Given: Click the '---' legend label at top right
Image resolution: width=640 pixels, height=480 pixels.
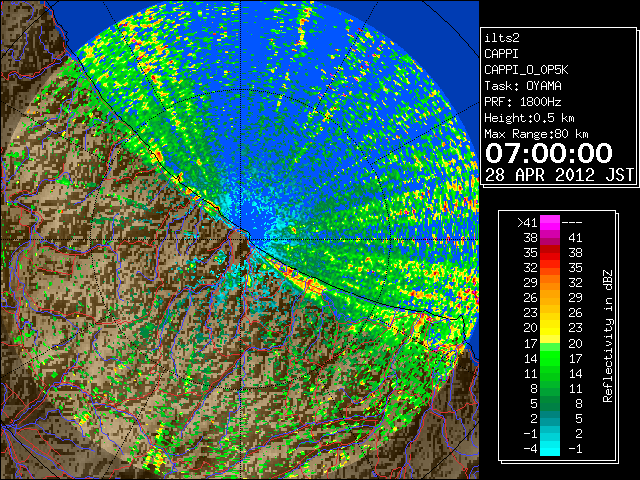Looking at the screenshot, I should [x=572, y=223].
